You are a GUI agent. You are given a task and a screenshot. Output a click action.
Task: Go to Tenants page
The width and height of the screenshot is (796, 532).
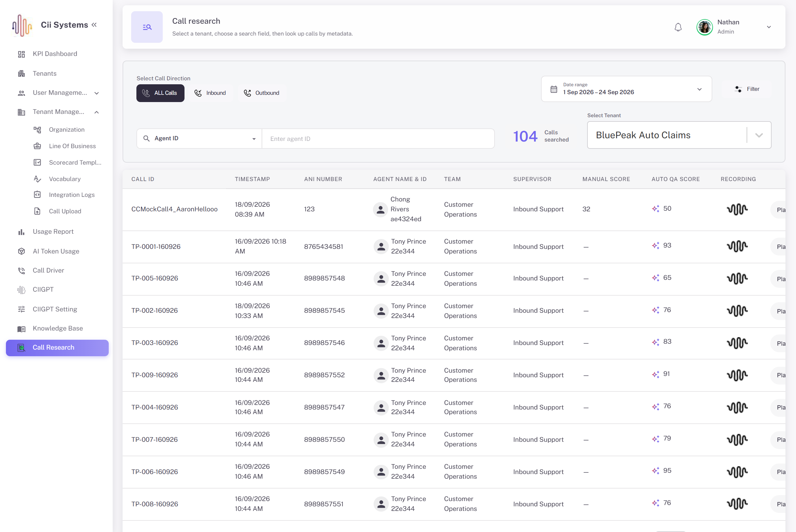pos(44,74)
